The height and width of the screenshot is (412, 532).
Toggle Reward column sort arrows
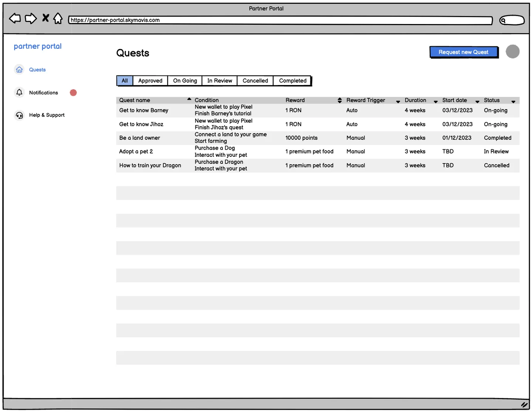(x=340, y=100)
